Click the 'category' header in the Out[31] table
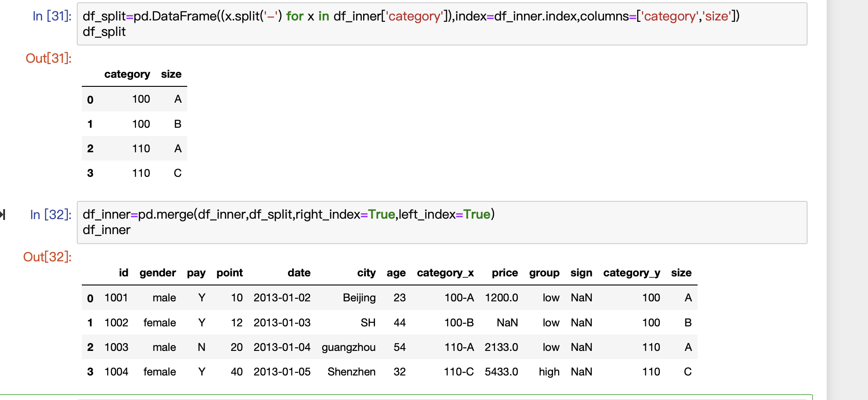The height and width of the screenshot is (400, 868). [x=127, y=74]
